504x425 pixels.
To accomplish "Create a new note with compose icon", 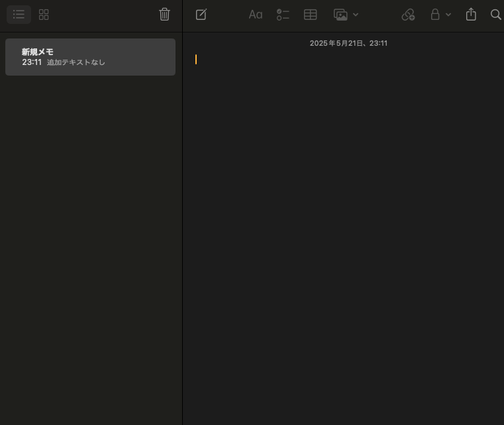I will (201, 15).
